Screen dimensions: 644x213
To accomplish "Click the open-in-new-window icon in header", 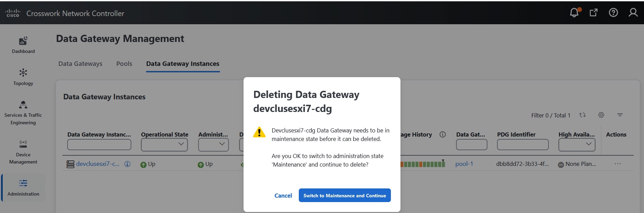I will (594, 13).
